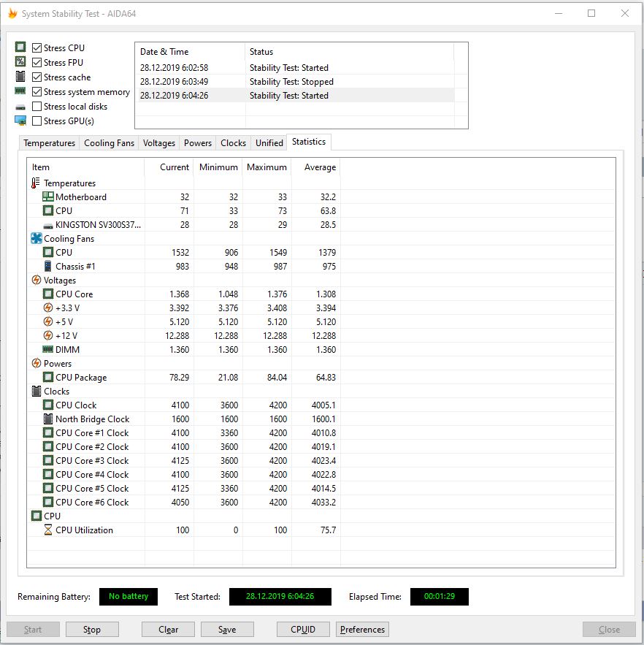Switch to the Clocks tab

233,142
